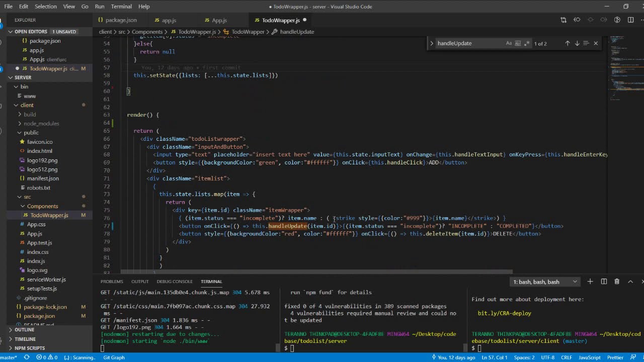The width and height of the screenshot is (644, 362).
Task: Close the find widget
Action: point(596,43)
